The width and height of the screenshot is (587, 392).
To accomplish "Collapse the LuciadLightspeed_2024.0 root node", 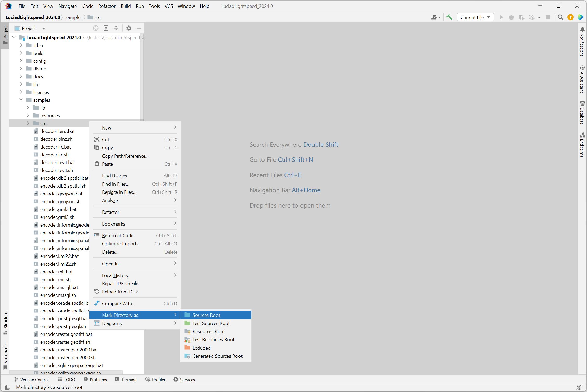I will point(14,37).
